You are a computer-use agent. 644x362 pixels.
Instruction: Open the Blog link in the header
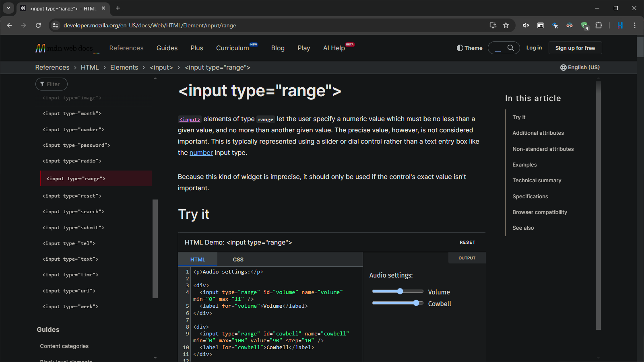pyautogui.click(x=278, y=48)
